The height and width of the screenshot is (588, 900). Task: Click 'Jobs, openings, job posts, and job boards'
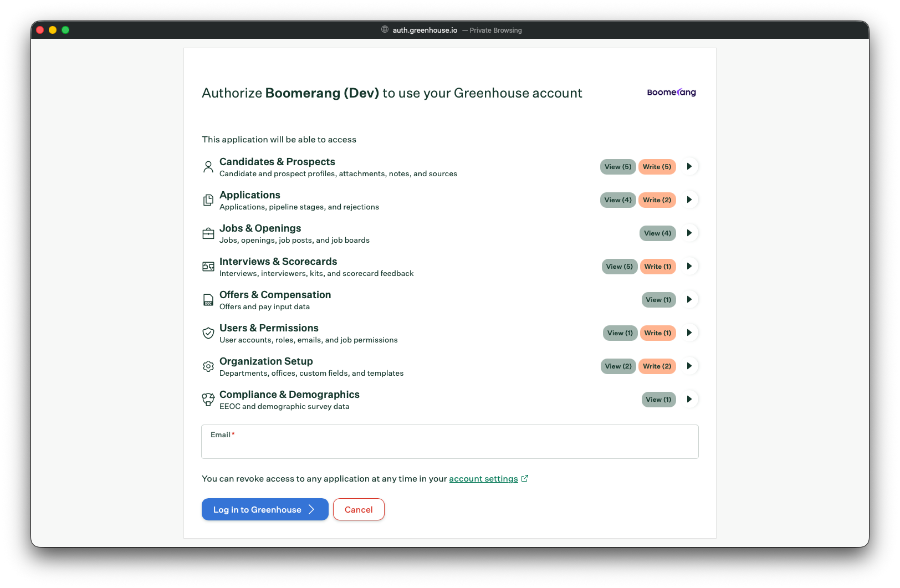(294, 241)
